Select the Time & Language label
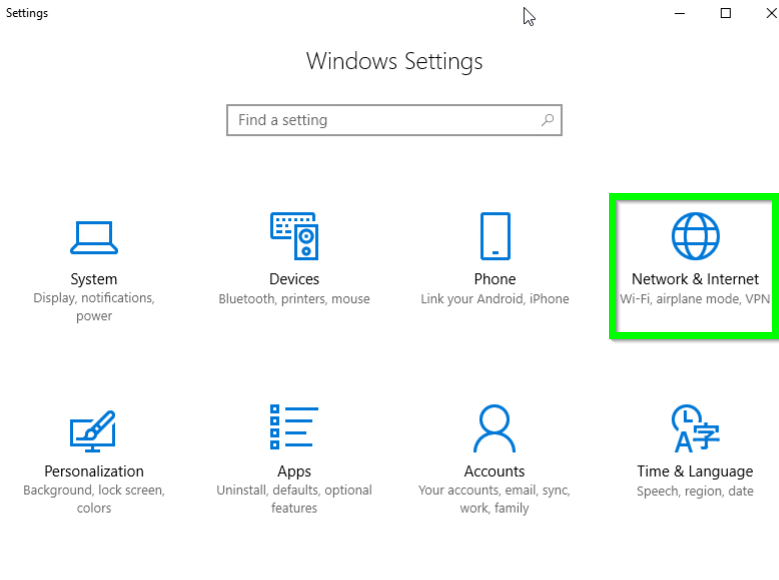This screenshot has width=779, height=580. coord(695,472)
